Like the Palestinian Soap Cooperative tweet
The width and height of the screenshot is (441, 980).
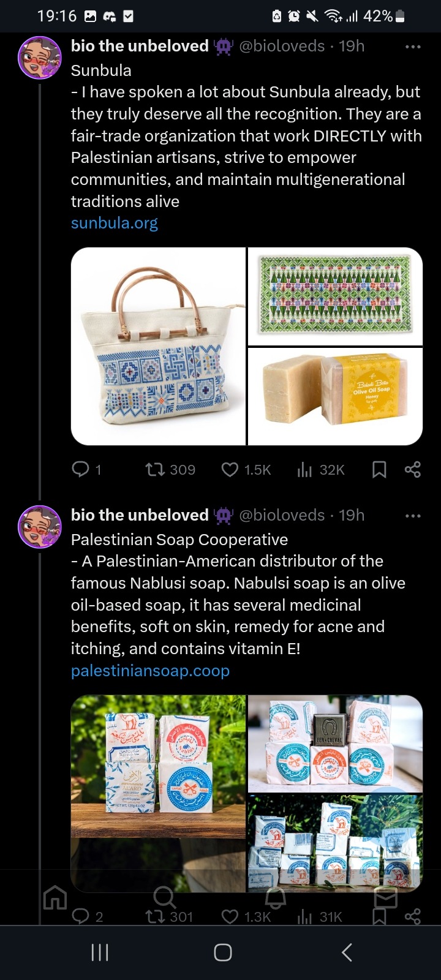tap(230, 917)
